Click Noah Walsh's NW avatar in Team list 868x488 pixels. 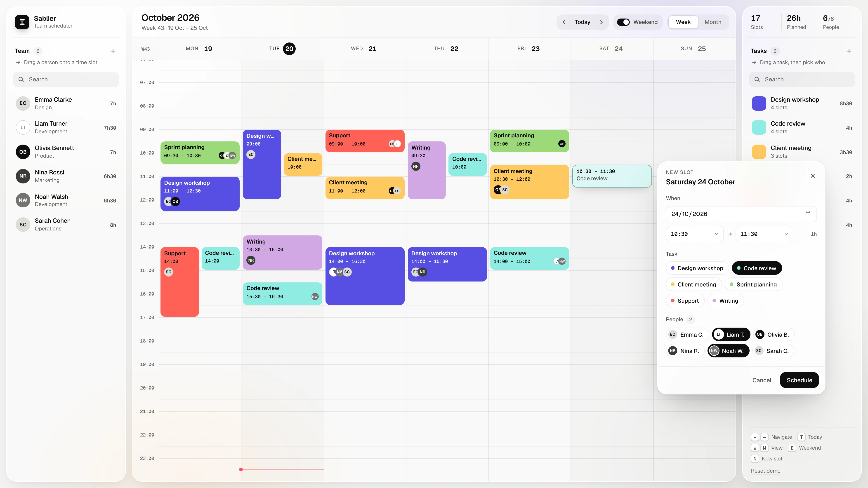pyautogui.click(x=23, y=200)
